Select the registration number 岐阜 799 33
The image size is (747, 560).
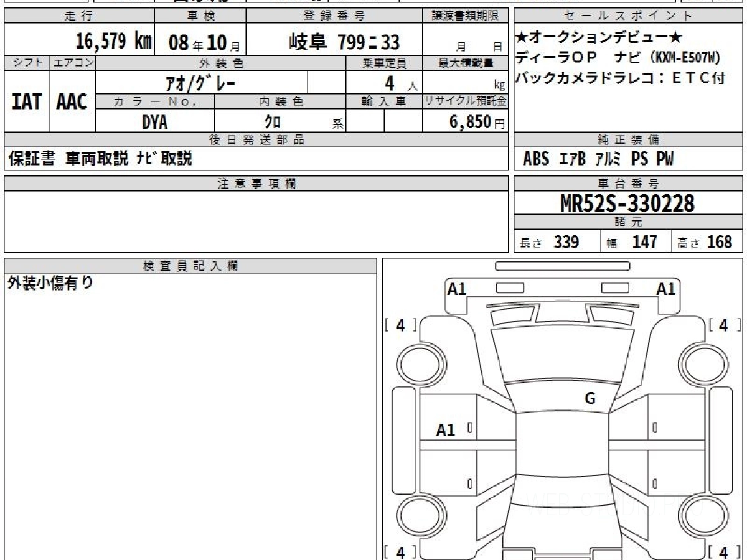[344, 42]
